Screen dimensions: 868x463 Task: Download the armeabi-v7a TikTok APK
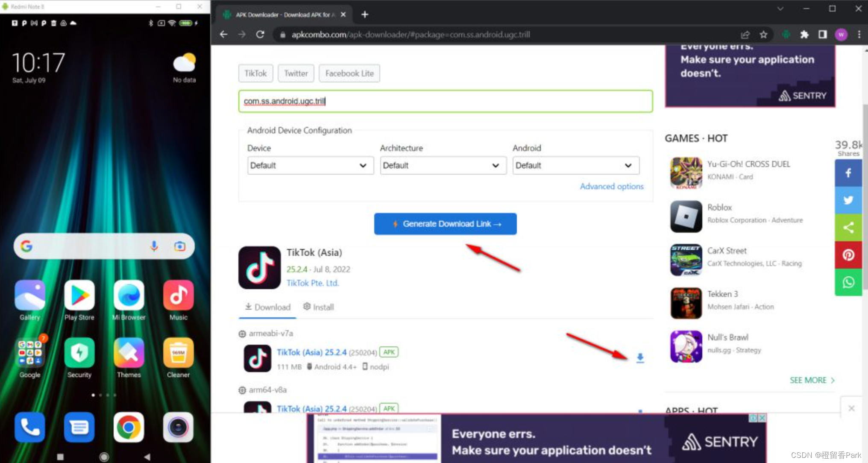pos(640,358)
